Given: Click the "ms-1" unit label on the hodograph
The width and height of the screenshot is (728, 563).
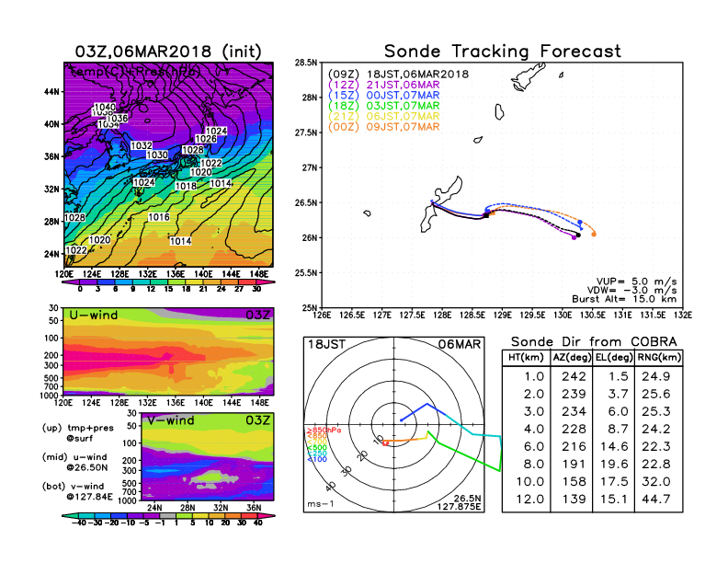Looking at the screenshot, I should (x=321, y=504).
